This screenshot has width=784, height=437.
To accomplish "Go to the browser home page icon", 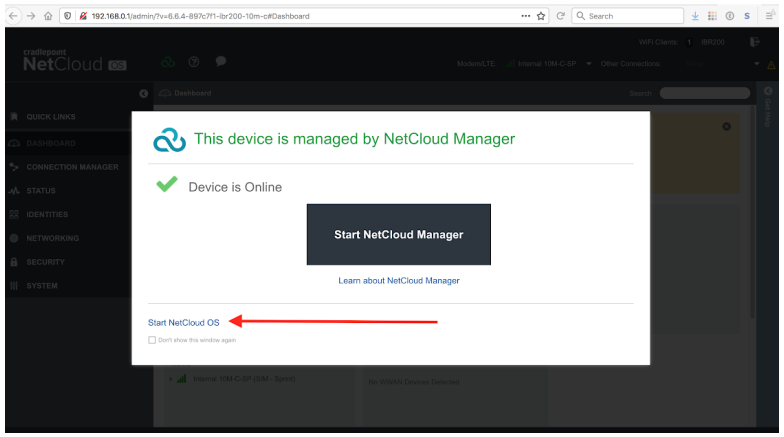I will coord(50,16).
